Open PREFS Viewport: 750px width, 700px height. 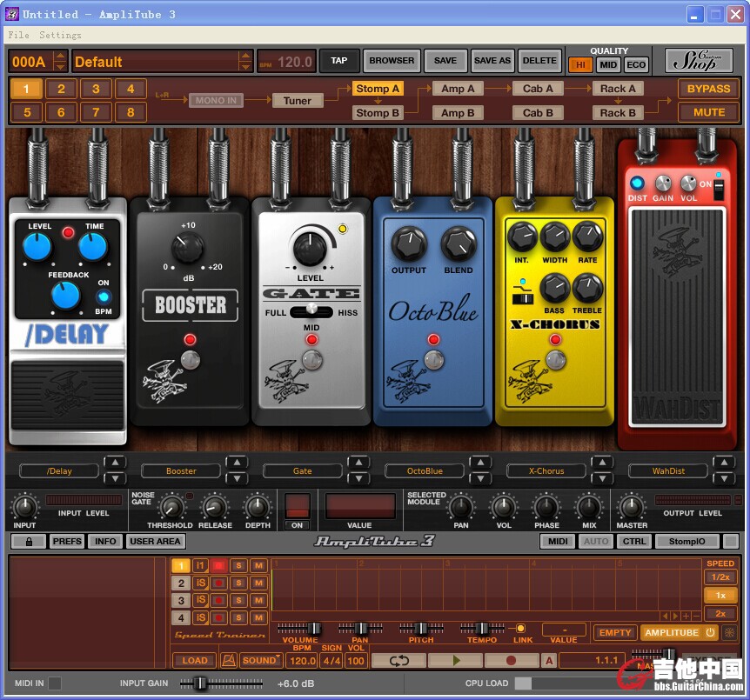[x=67, y=542]
